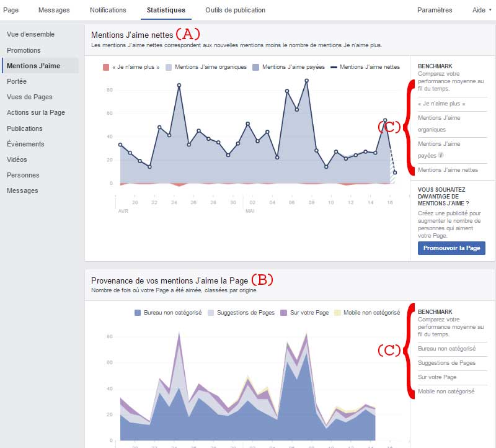This screenshot has height=448, width=496.
Task: Click the Sur votre Page legend swatch
Action: coord(284,313)
